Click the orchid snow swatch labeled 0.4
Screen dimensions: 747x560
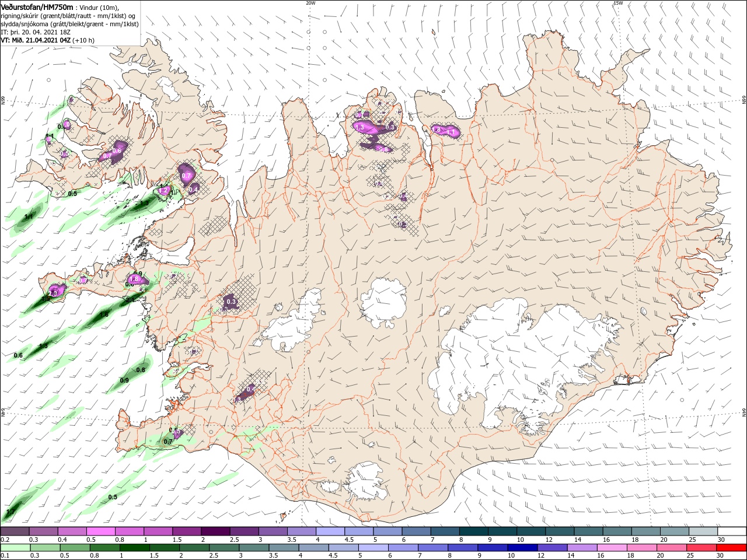pos(72,531)
